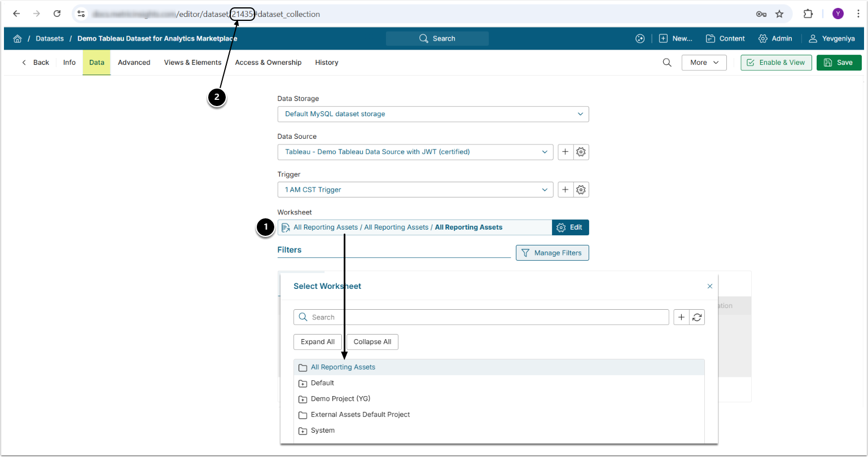Open the Admin menu
This screenshot has height=457, width=868.
(x=775, y=38)
